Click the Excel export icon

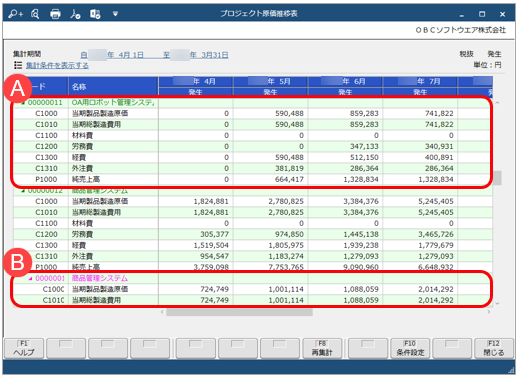tap(95, 14)
